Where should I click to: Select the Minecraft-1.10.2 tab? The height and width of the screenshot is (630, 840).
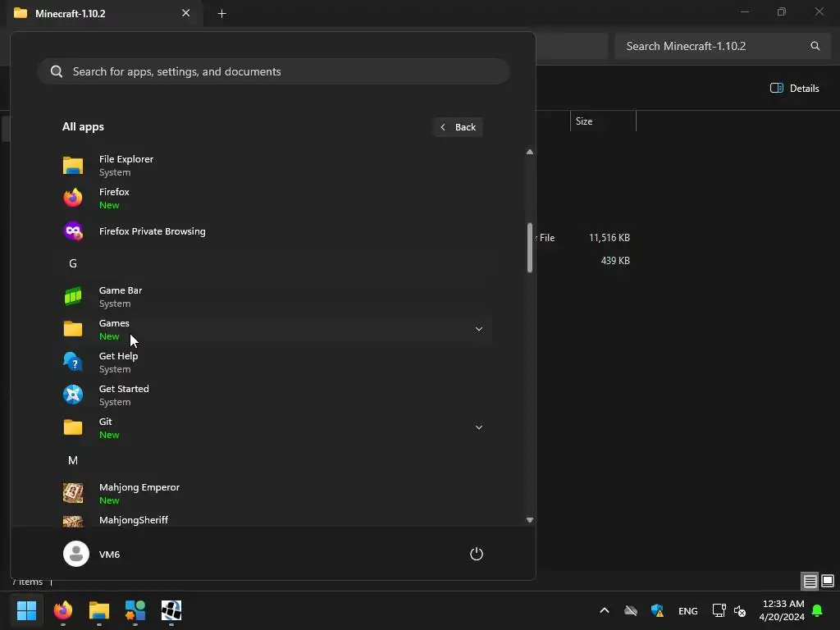[x=104, y=13]
